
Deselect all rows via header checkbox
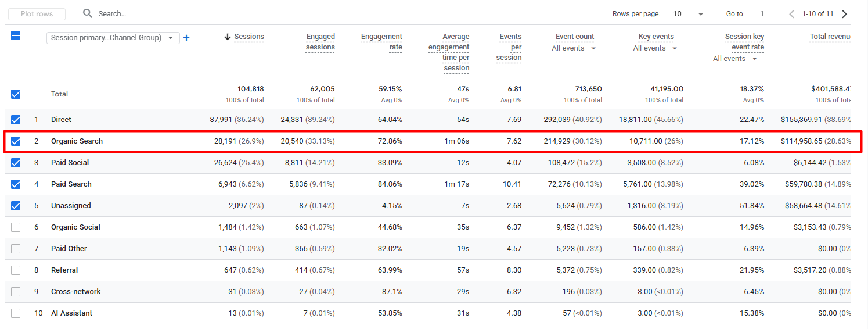click(x=16, y=36)
